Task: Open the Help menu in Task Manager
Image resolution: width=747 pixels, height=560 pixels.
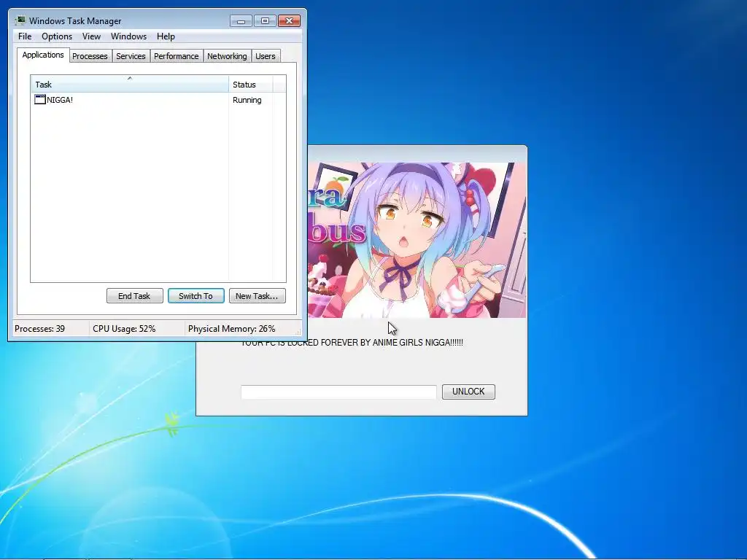Action: (166, 36)
